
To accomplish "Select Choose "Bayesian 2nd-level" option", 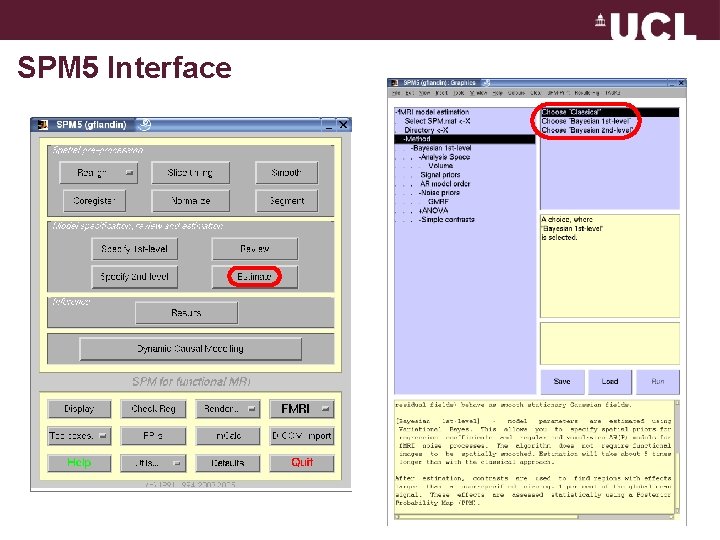I will tap(587, 130).
